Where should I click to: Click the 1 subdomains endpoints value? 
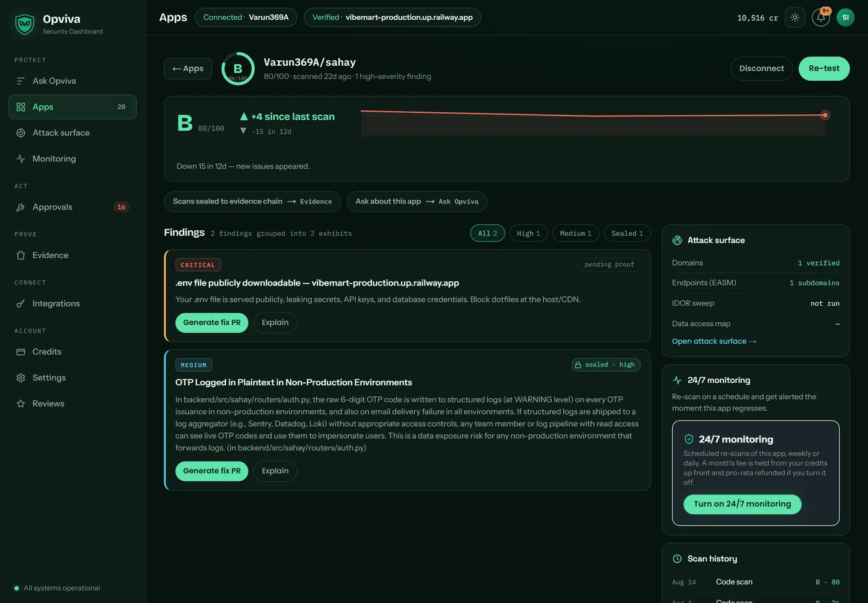click(814, 284)
